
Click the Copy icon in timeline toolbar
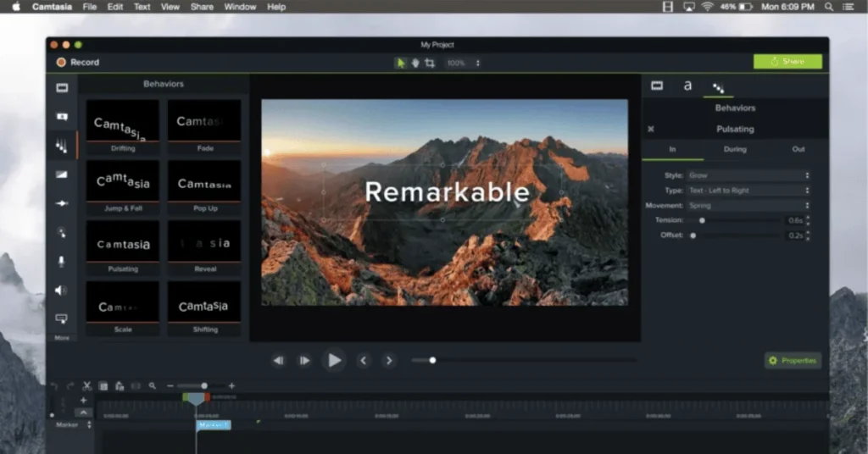click(x=103, y=386)
